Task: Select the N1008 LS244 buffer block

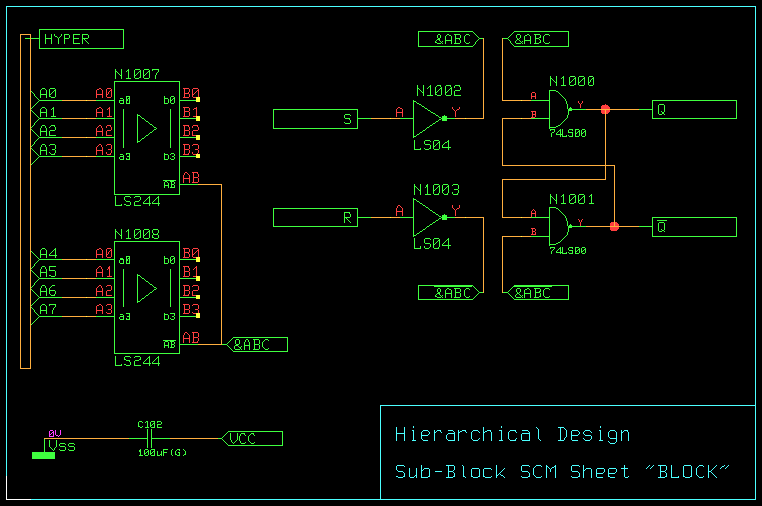Action: coord(146,297)
